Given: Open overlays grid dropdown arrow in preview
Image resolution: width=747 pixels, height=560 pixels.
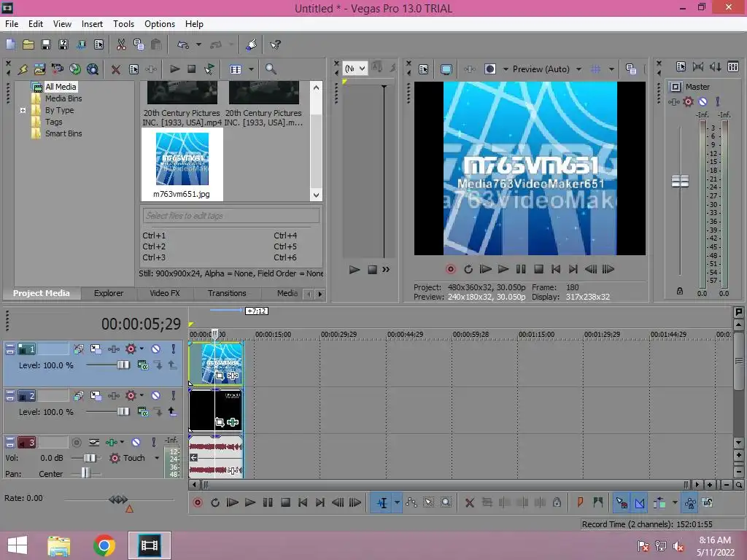Looking at the screenshot, I should (x=611, y=69).
